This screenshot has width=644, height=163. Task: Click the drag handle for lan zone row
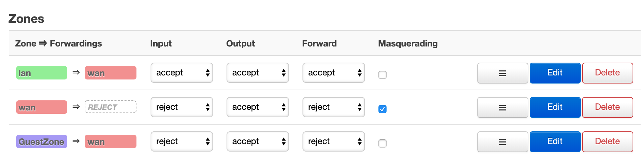click(502, 73)
